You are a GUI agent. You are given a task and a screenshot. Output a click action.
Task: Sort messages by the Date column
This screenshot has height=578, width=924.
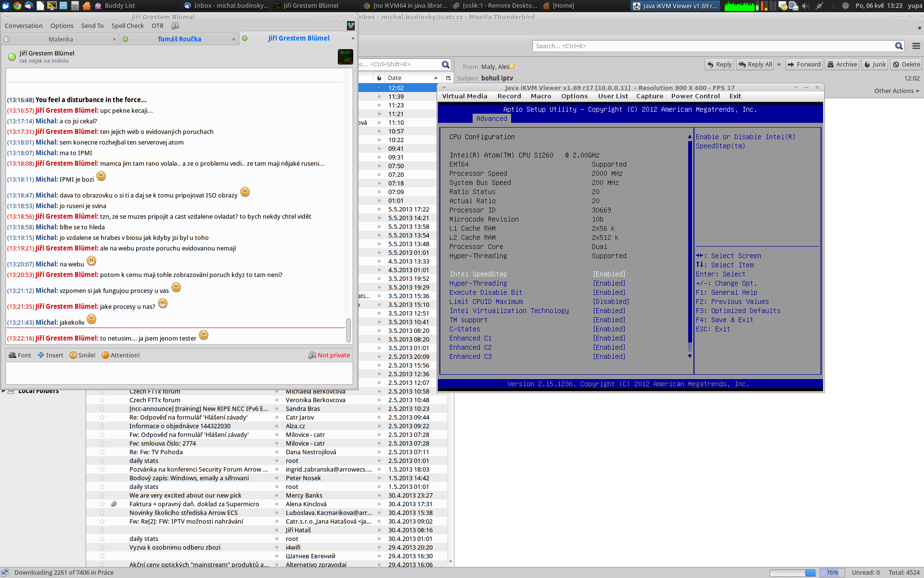[412, 78]
